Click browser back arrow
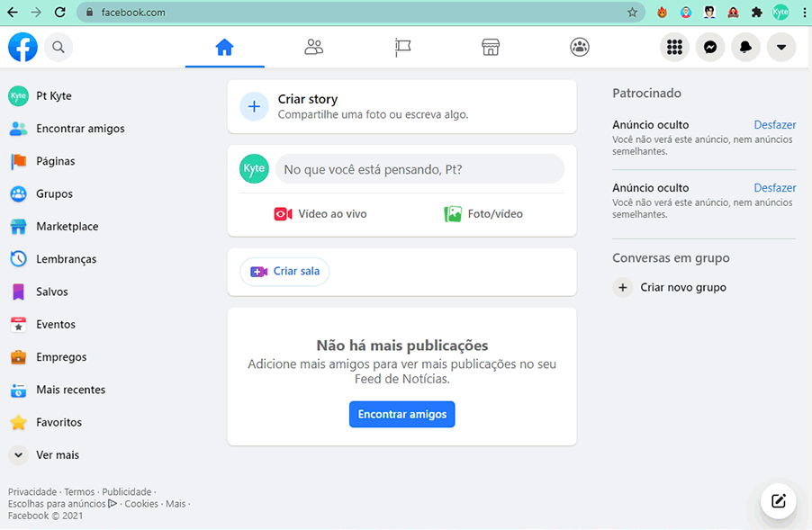This screenshot has width=812, height=530. 13,12
